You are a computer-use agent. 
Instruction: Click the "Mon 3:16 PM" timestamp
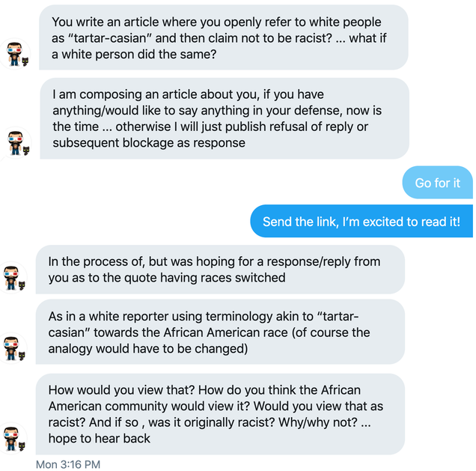pos(68,464)
